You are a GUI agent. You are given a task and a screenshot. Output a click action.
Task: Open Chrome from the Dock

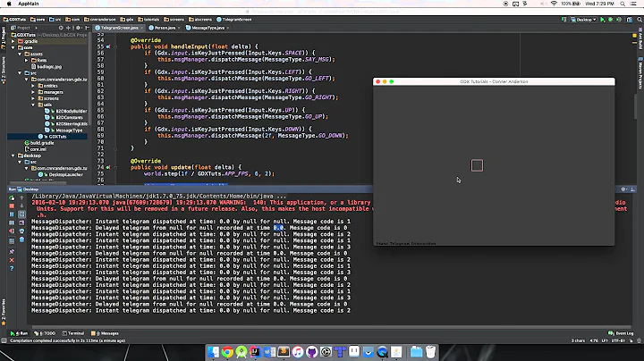pos(227,352)
